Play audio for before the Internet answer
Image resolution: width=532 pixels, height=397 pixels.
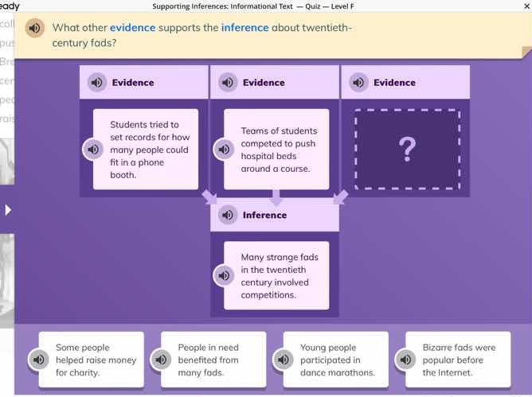coord(406,360)
